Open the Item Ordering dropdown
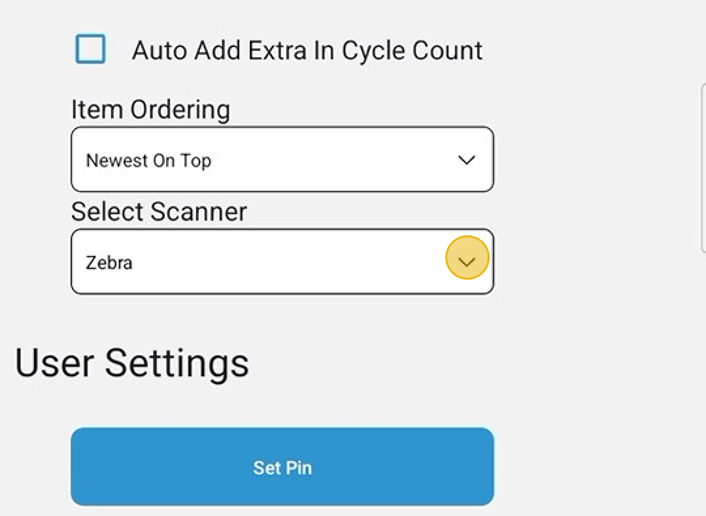Image resolution: width=706 pixels, height=516 pixels. pos(282,159)
